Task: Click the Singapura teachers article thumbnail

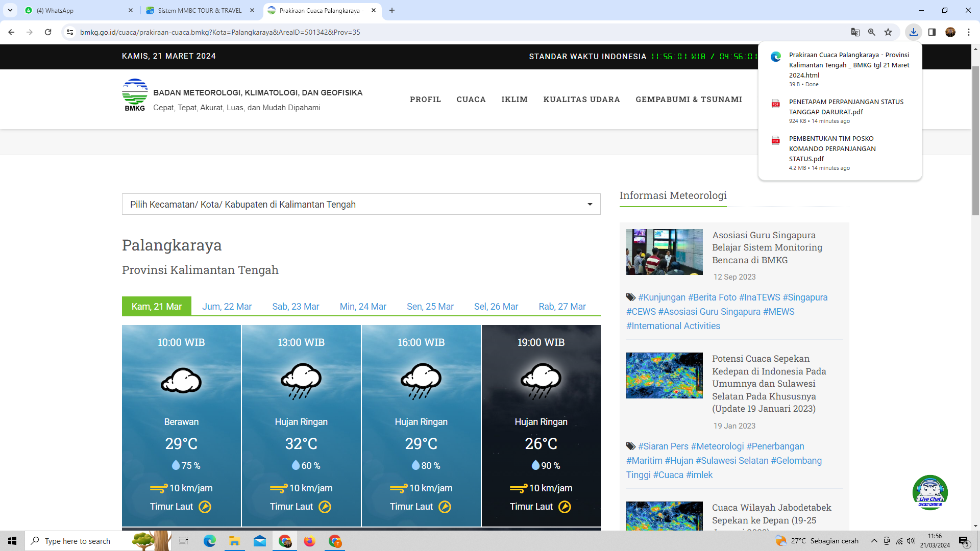Action: coord(664,252)
